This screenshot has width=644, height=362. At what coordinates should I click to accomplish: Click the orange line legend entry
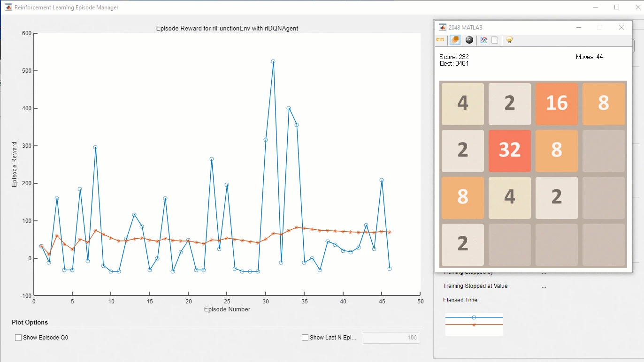pyautogui.click(x=474, y=324)
